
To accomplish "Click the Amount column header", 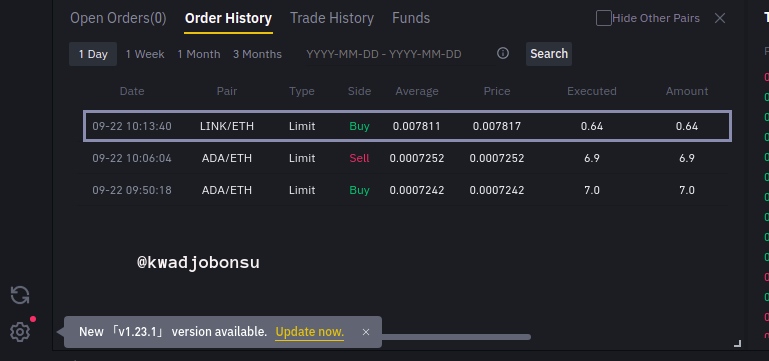I will 687,91.
